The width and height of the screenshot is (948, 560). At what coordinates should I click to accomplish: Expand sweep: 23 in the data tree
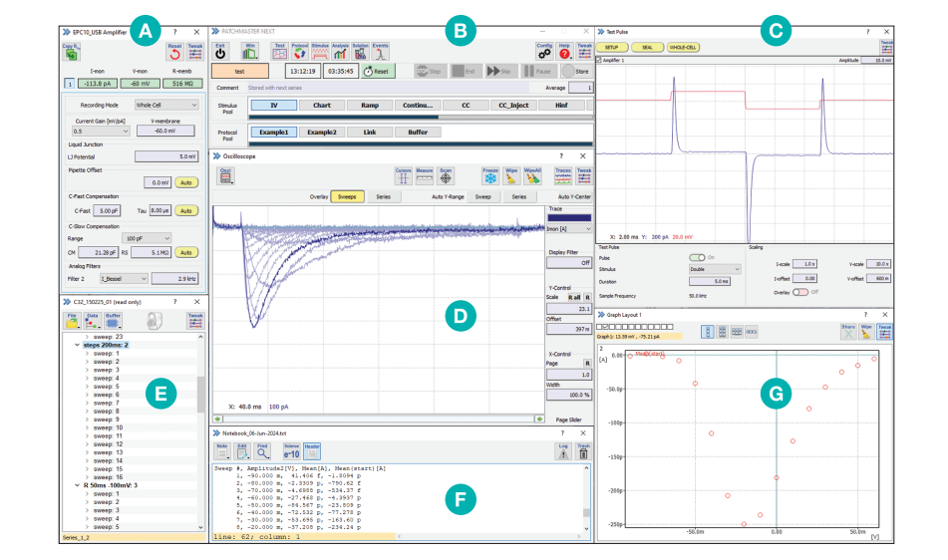tap(87, 337)
